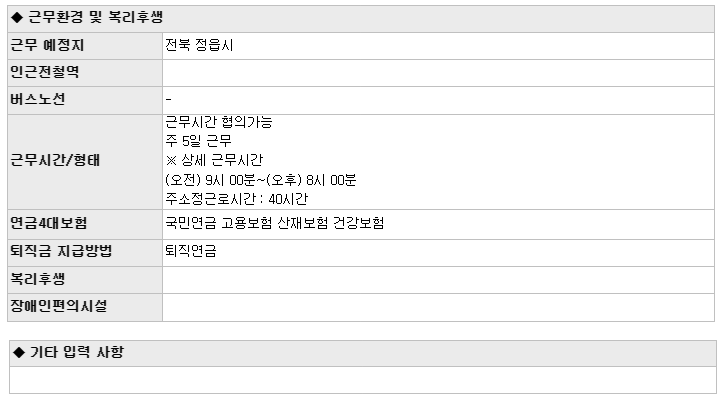
Task: Click the 주 5일 근무 text line
Action: pos(198,141)
